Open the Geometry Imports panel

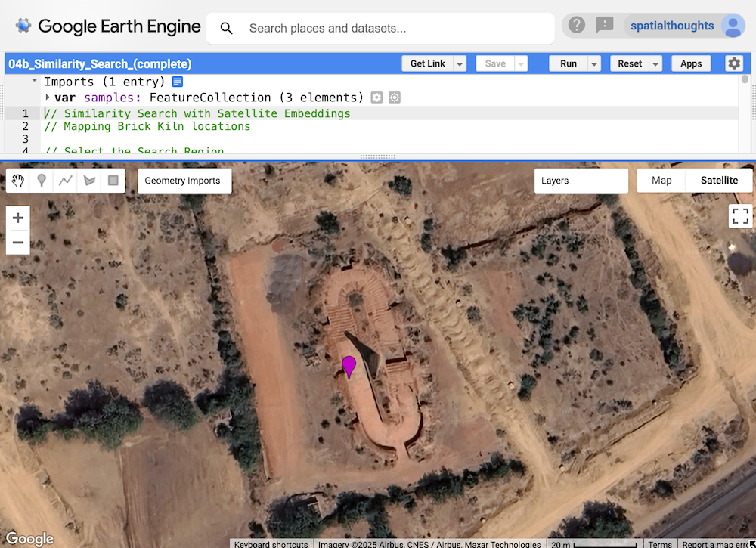[x=184, y=181]
